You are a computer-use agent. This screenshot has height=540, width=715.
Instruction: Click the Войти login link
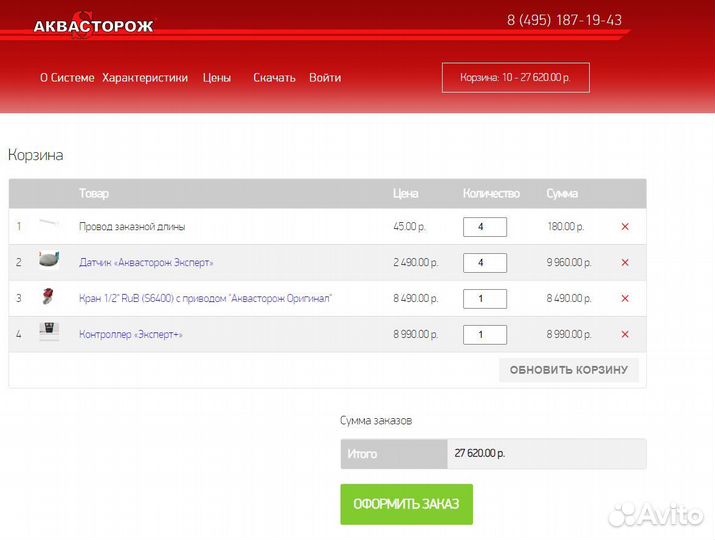click(x=325, y=78)
